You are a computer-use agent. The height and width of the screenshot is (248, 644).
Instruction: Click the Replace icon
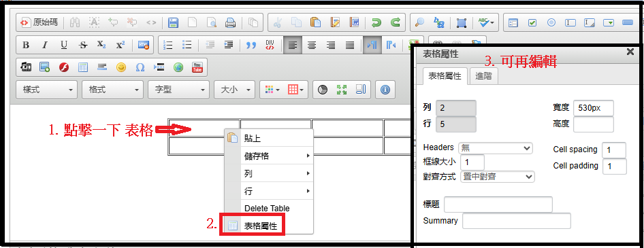coord(439,22)
